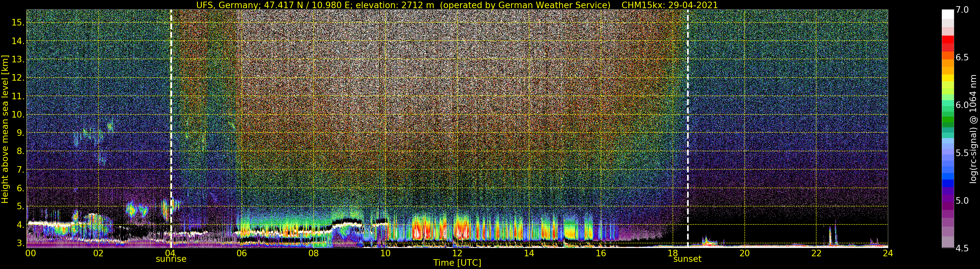Select the 'sunset' label below the axis

coord(687,259)
